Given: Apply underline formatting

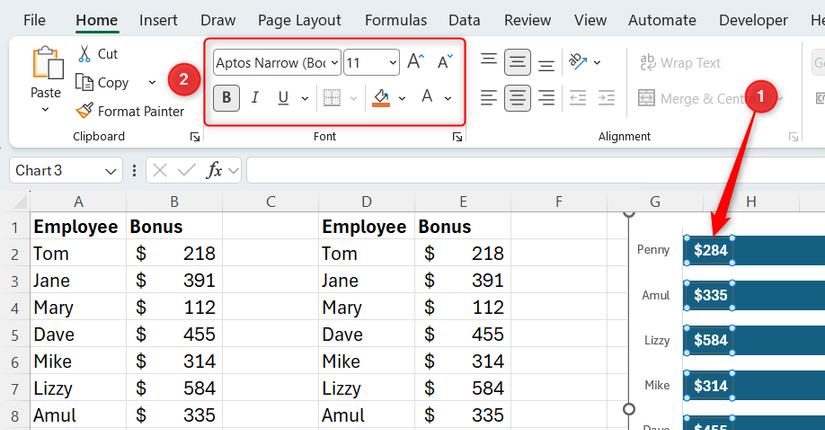Looking at the screenshot, I should (283, 98).
